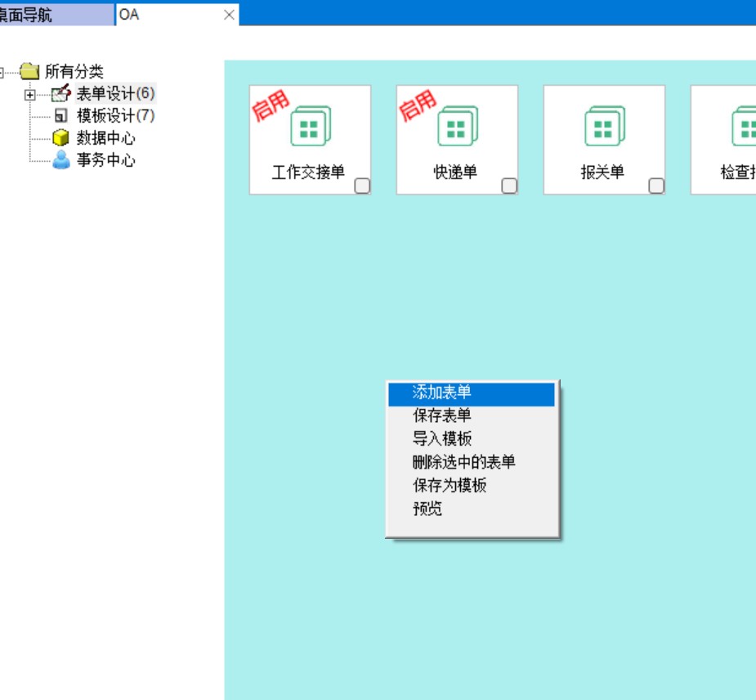Click the 数据中心 cube icon
The width and height of the screenshot is (756, 700).
pyautogui.click(x=61, y=138)
